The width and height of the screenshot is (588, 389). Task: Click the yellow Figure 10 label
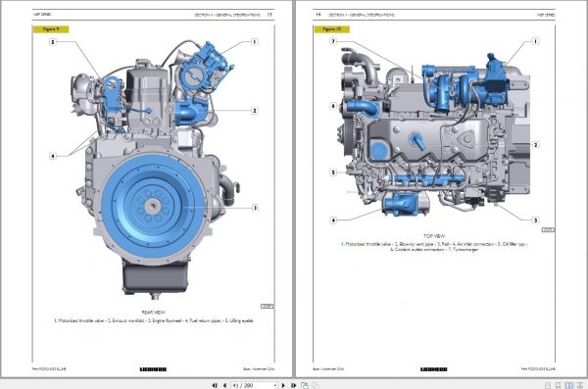click(331, 29)
